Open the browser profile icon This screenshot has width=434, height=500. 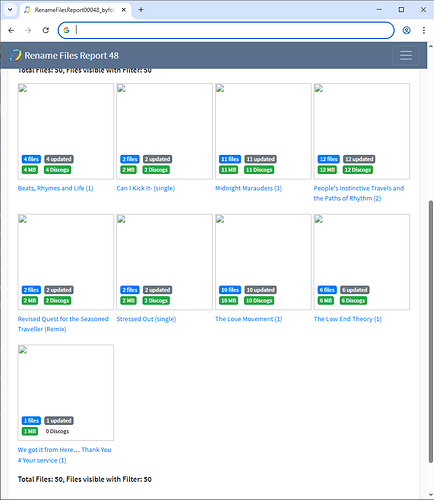click(406, 30)
